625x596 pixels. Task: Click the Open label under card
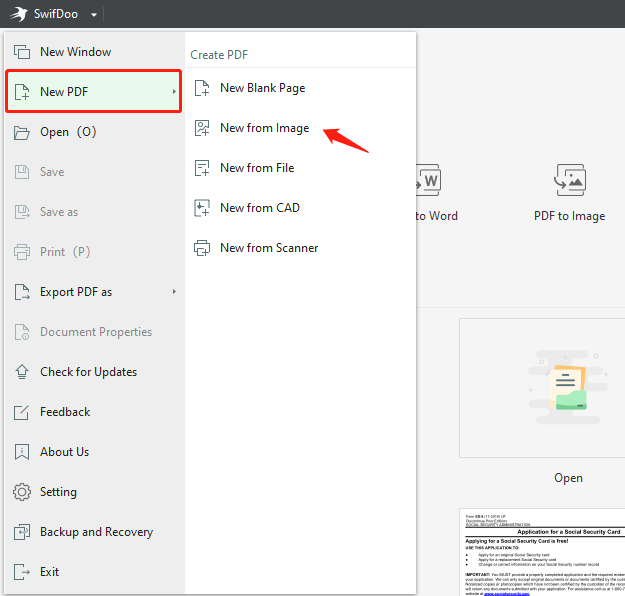568,478
